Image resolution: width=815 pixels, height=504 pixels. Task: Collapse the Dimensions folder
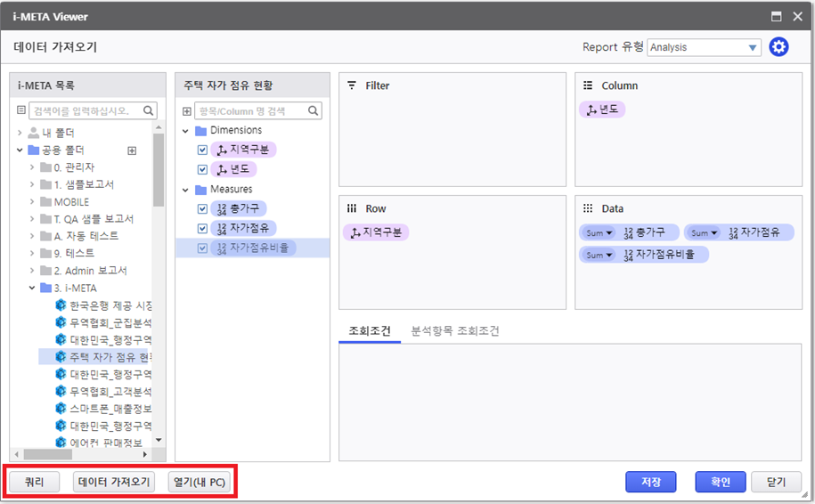(x=186, y=131)
